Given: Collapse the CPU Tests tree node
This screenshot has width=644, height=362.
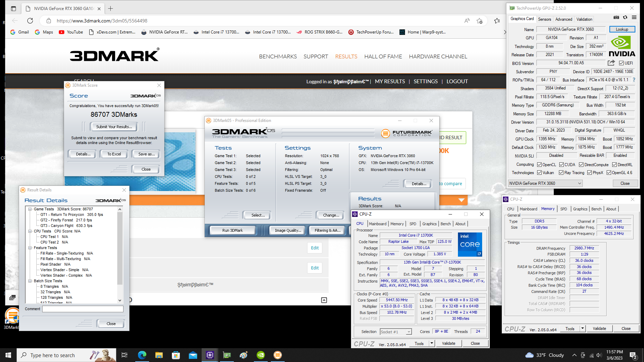Looking at the screenshot, I should coord(30,231).
